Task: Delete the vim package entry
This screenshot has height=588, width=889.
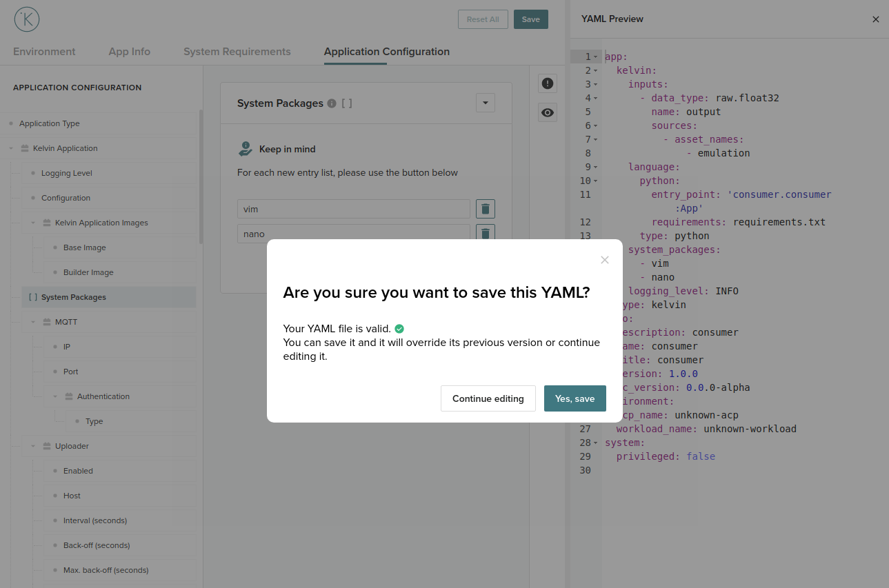Action: point(486,209)
